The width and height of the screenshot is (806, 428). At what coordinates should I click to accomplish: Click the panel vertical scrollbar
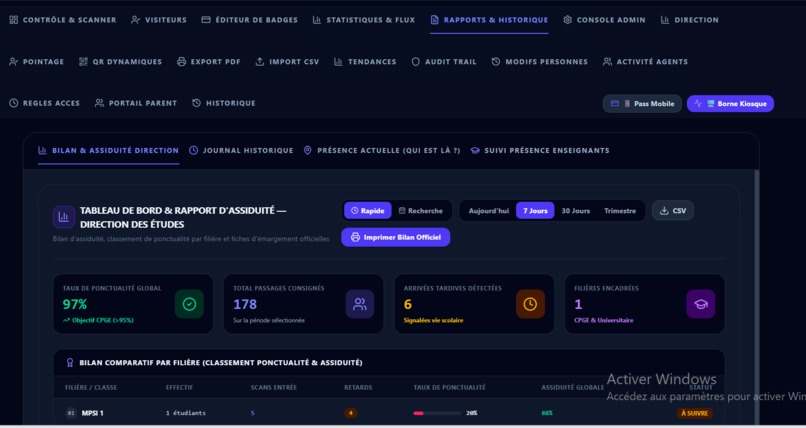(756, 297)
